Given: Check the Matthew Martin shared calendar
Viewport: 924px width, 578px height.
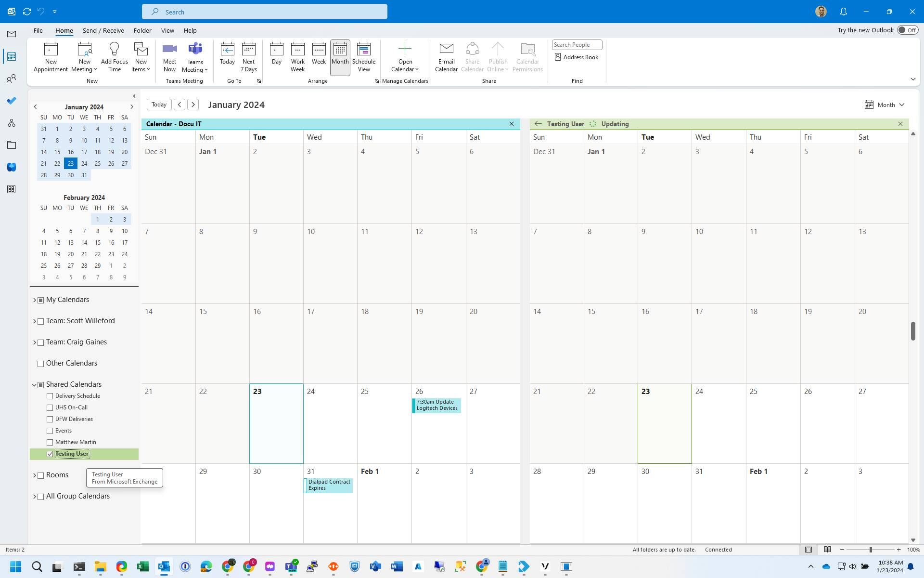Looking at the screenshot, I should tap(50, 442).
